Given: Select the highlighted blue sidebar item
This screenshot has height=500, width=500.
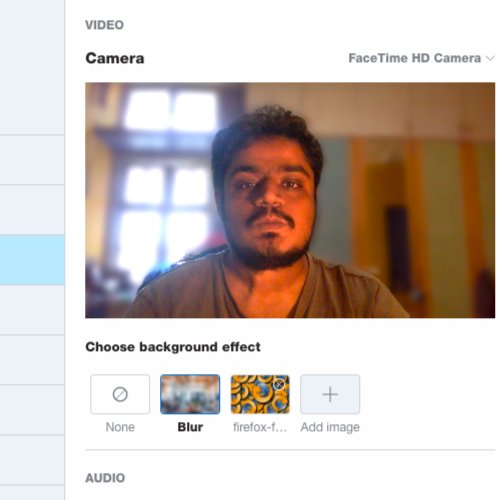Looking at the screenshot, I should [32, 260].
